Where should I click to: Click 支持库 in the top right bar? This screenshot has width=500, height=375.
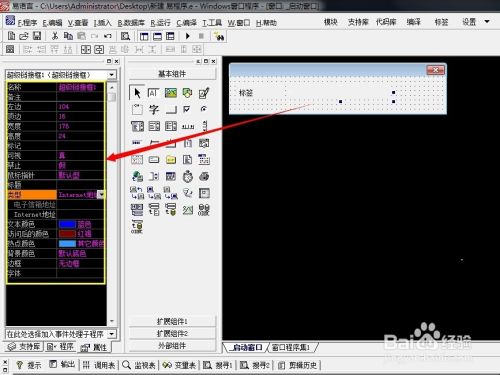[x=358, y=22]
